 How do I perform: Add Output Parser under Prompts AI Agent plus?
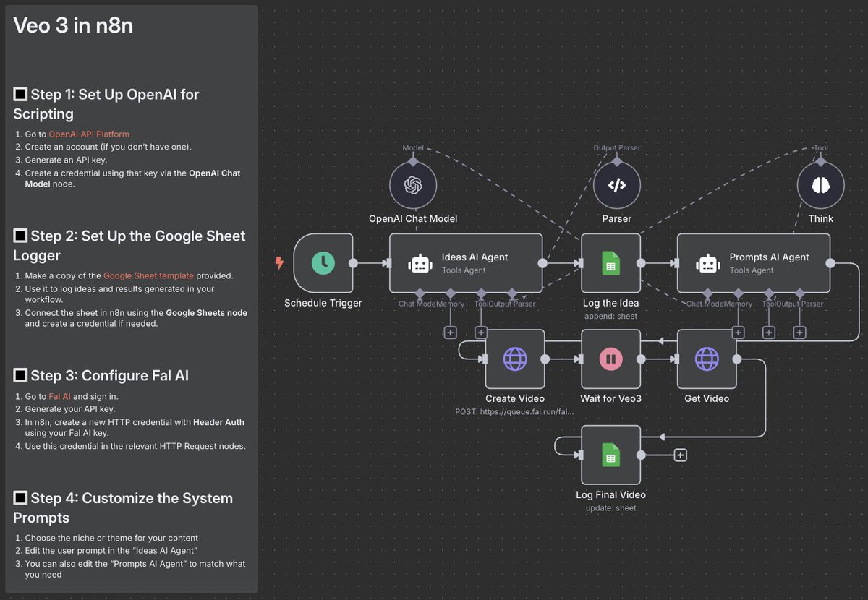tap(799, 333)
